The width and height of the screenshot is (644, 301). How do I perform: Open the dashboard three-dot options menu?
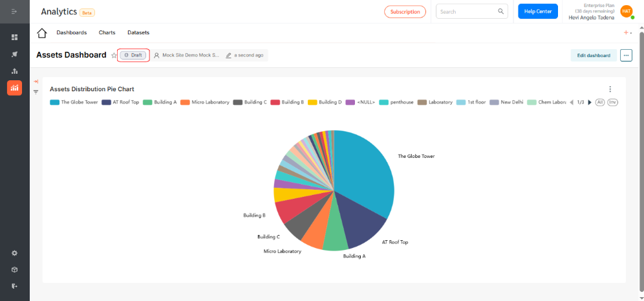pos(625,56)
